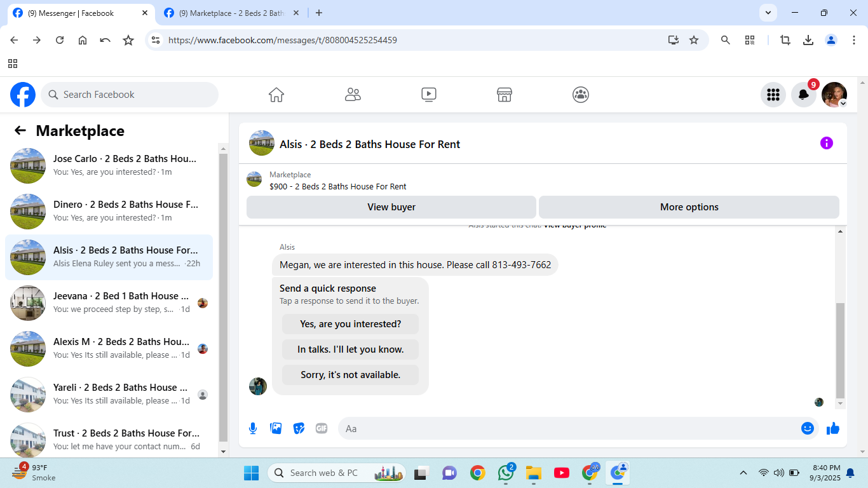Viewport: 868px width, 488px height.
Task: Open conversation information purple icon
Action: coord(826,143)
